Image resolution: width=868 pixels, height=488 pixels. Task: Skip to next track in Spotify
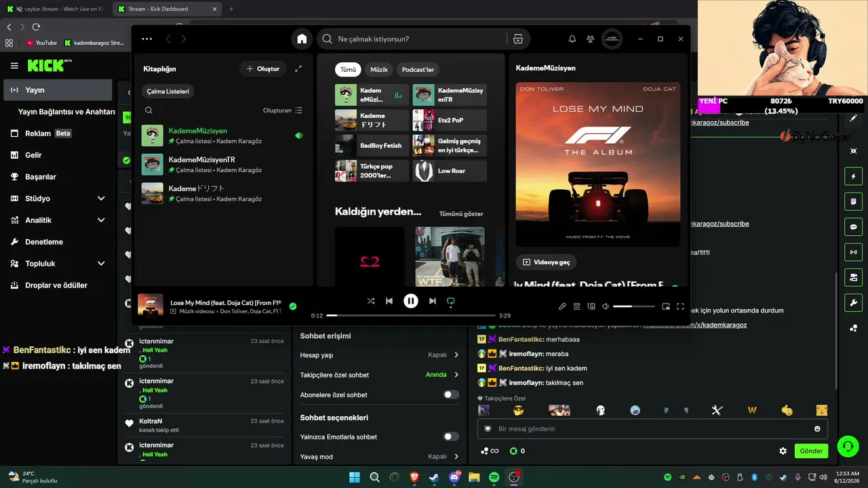click(433, 301)
